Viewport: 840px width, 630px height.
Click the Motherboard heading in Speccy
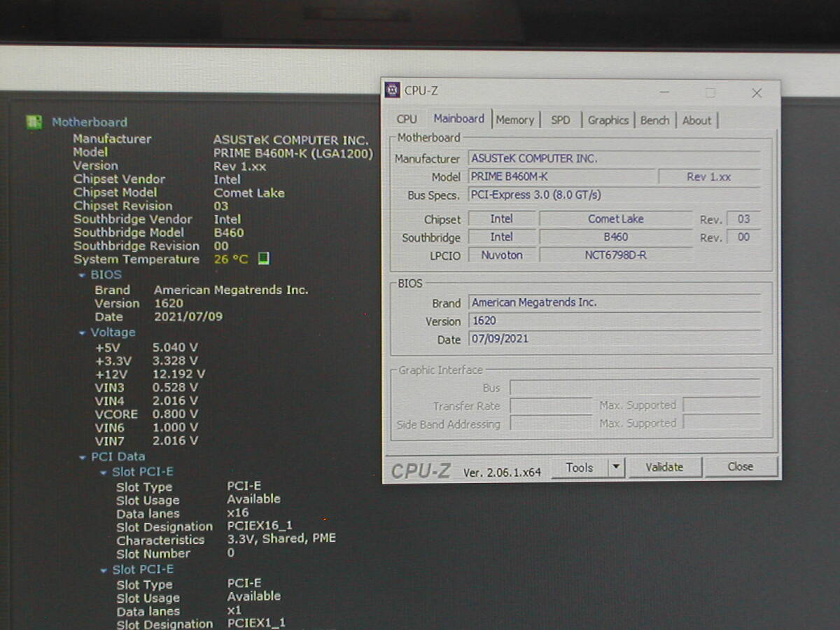pyautogui.click(x=90, y=122)
